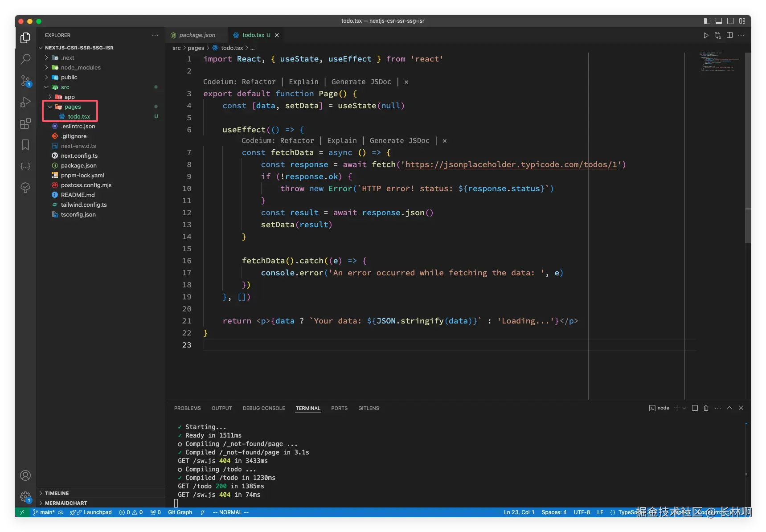This screenshot has height=532, width=766.
Task: Open the Run and Debug view
Action: pyautogui.click(x=25, y=102)
